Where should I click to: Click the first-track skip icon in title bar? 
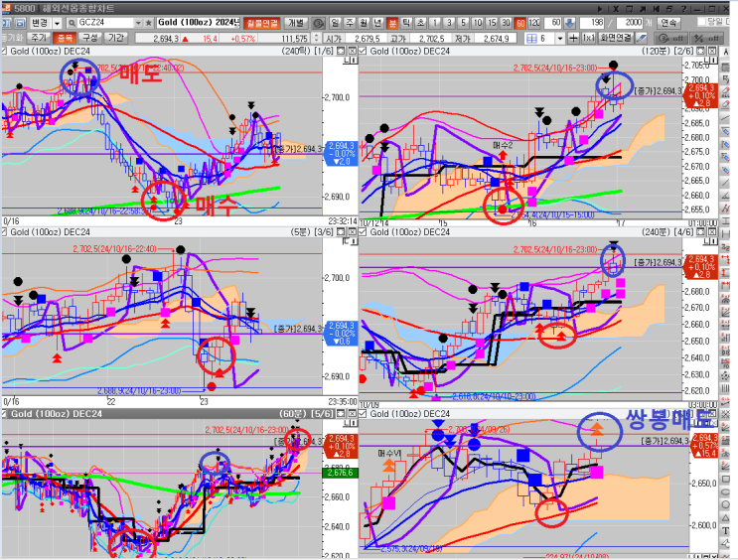656,9
